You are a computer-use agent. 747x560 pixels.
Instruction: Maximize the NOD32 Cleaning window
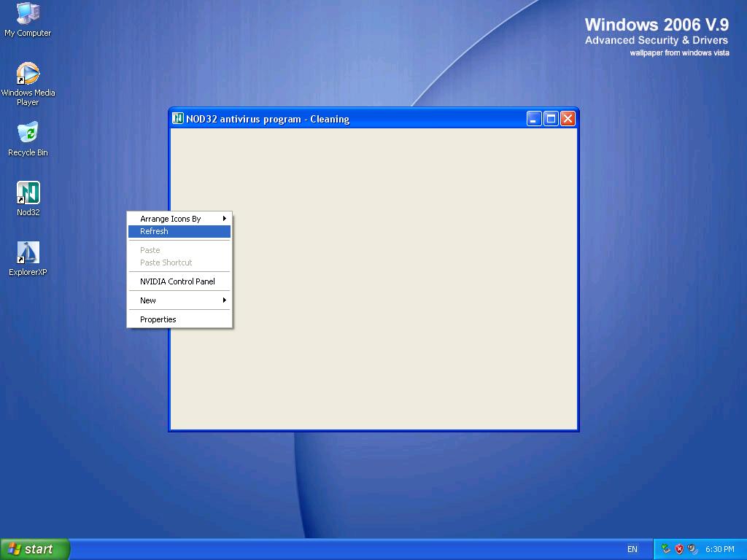click(551, 119)
